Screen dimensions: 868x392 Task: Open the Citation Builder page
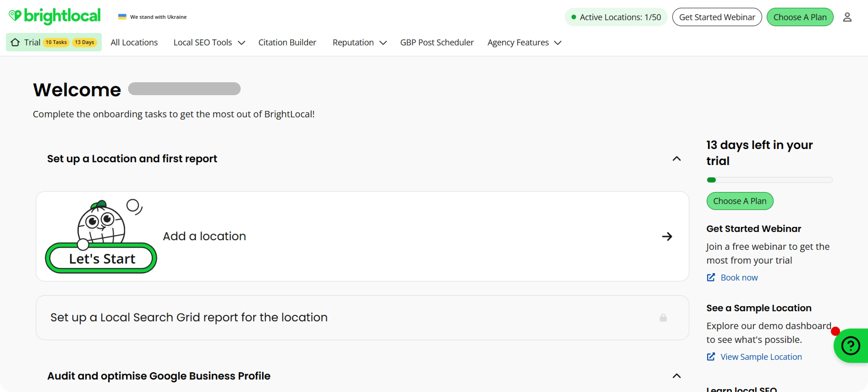tap(287, 42)
